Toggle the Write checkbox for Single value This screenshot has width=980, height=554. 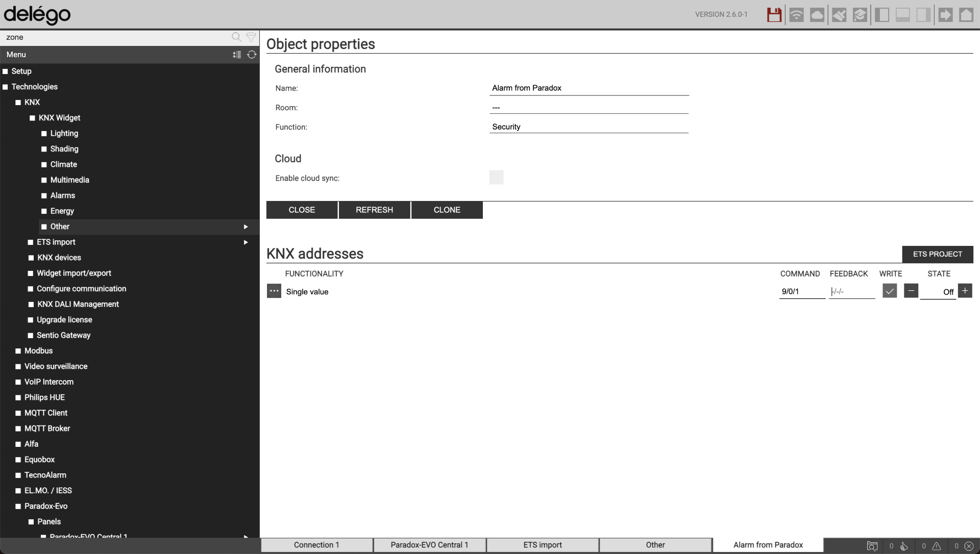pyautogui.click(x=890, y=291)
